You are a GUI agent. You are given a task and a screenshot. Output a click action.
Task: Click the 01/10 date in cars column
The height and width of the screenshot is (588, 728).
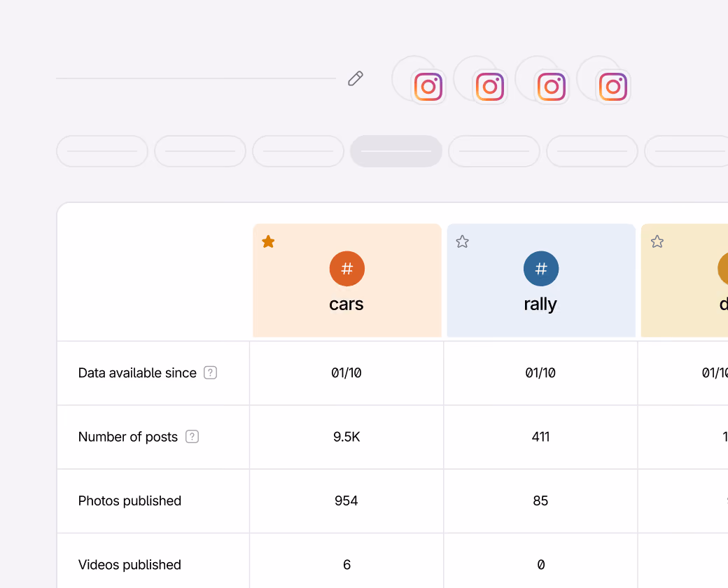[346, 373]
